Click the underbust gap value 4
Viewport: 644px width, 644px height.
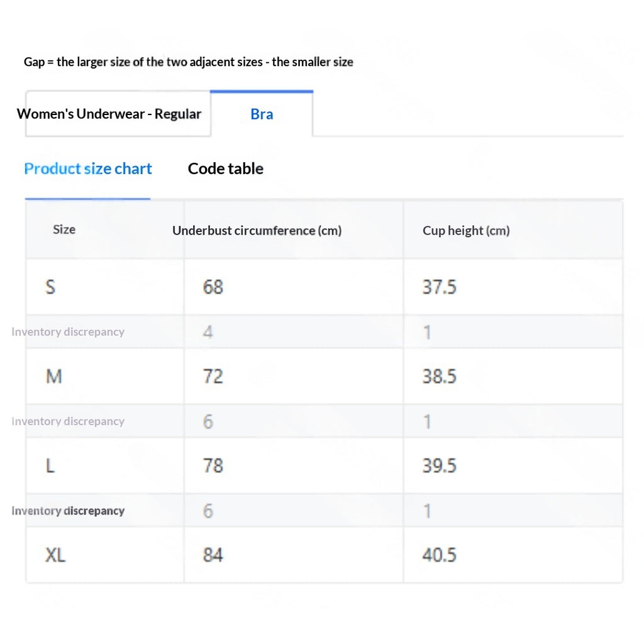[x=208, y=332]
